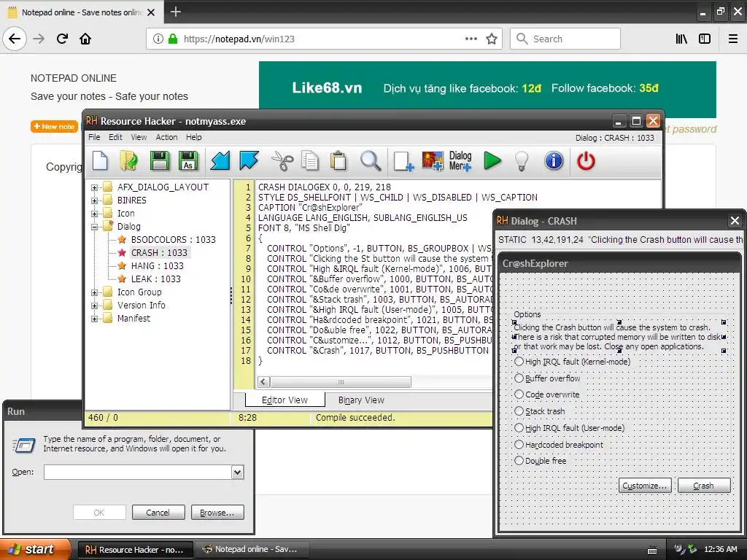Click the Customize... button in dialog preview
Image resolution: width=747 pixels, height=560 pixels.
tap(645, 485)
